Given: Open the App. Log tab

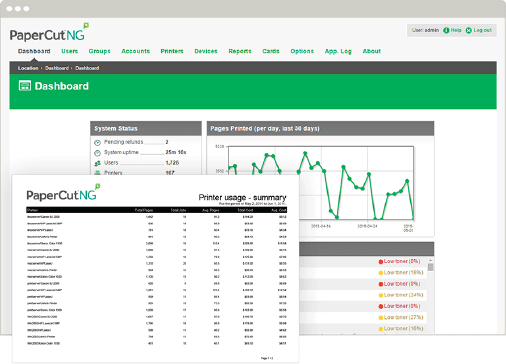Looking at the screenshot, I should (338, 51).
